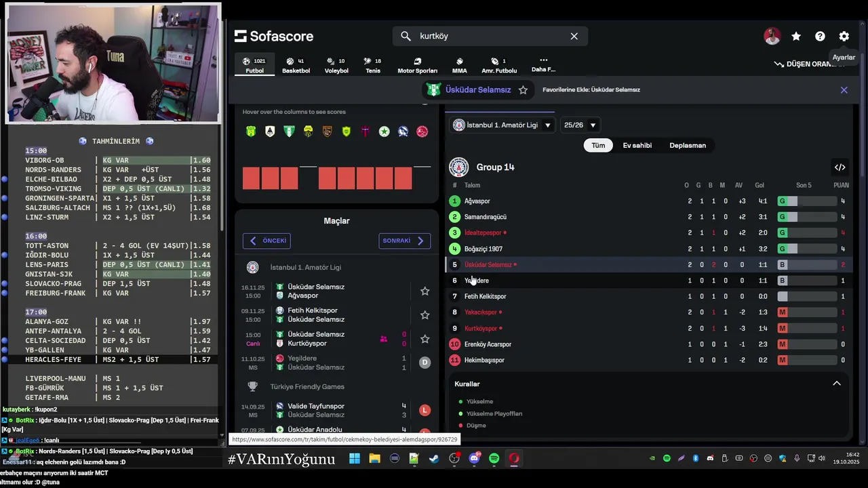
Task: Favorite Üsküdar Selamsız with banner star
Action: pos(523,89)
